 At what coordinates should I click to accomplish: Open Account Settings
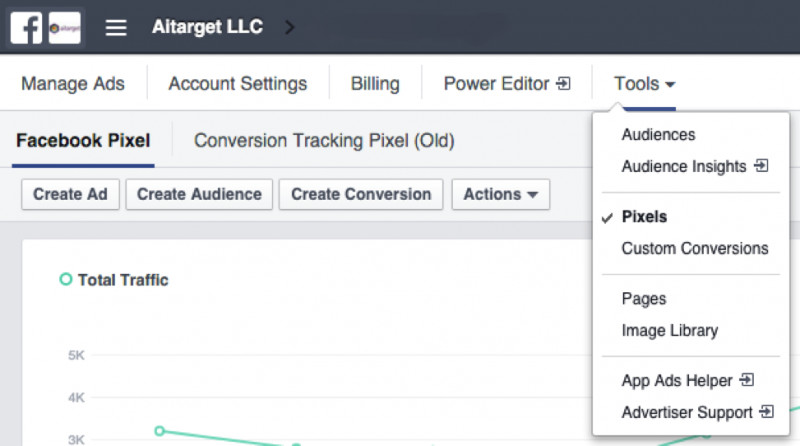(x=238, y=84)
